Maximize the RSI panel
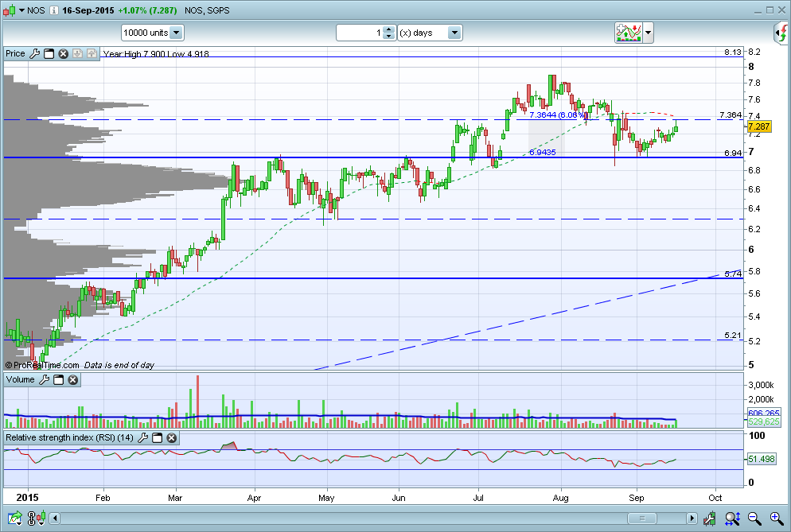Viewport: 791px width, 532px height. tap(157, 437)
